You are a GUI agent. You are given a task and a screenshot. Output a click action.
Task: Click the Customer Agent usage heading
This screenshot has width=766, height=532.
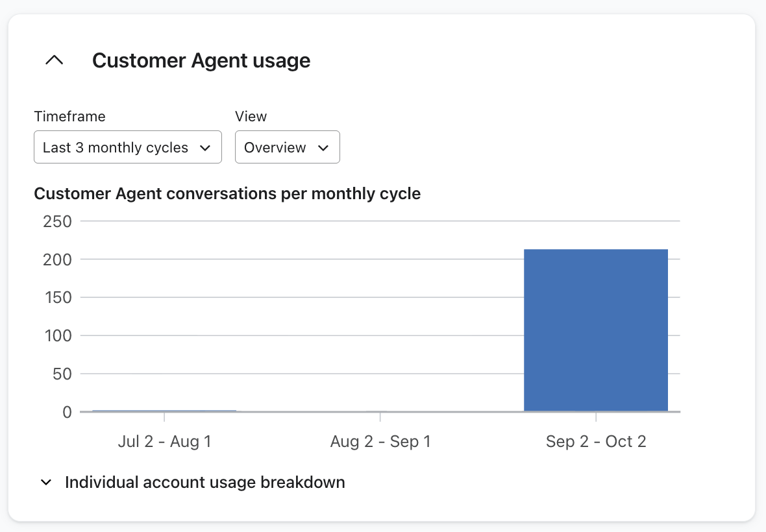[201, 60]
